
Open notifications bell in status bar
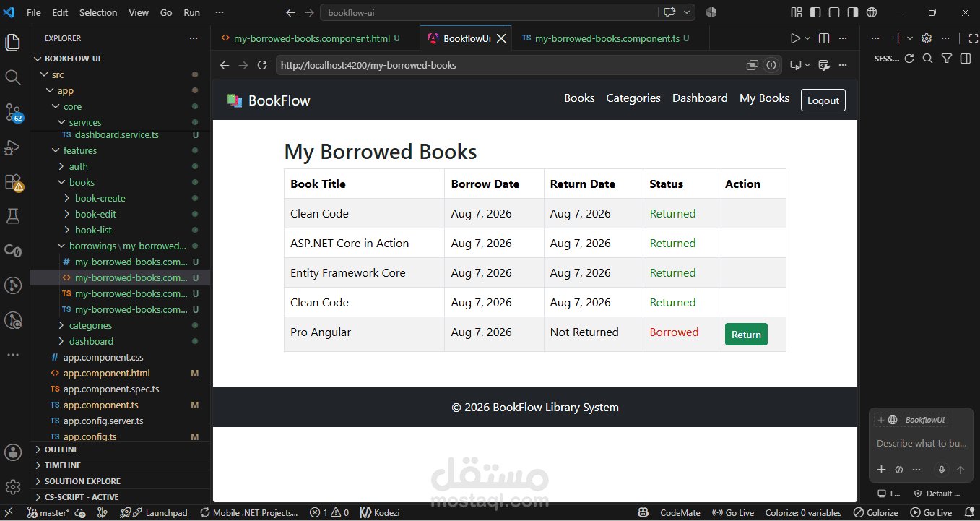[969, 512]
